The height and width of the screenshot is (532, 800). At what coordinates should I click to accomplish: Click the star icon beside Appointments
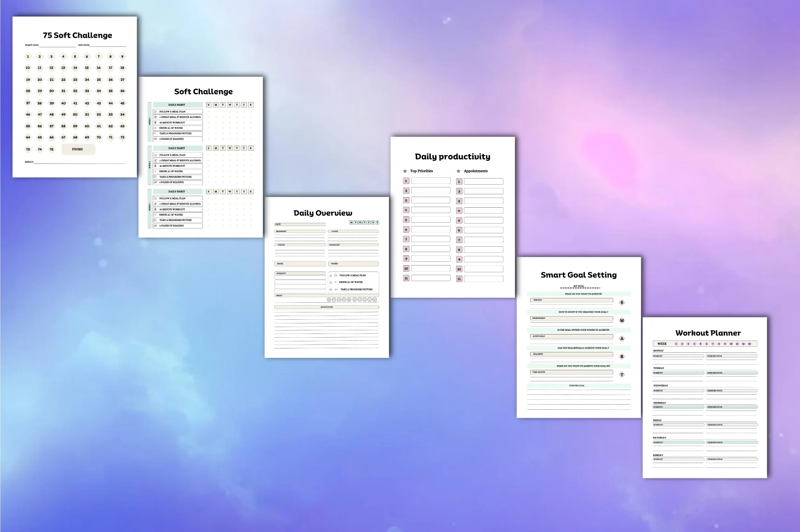(x=458, y=171)
